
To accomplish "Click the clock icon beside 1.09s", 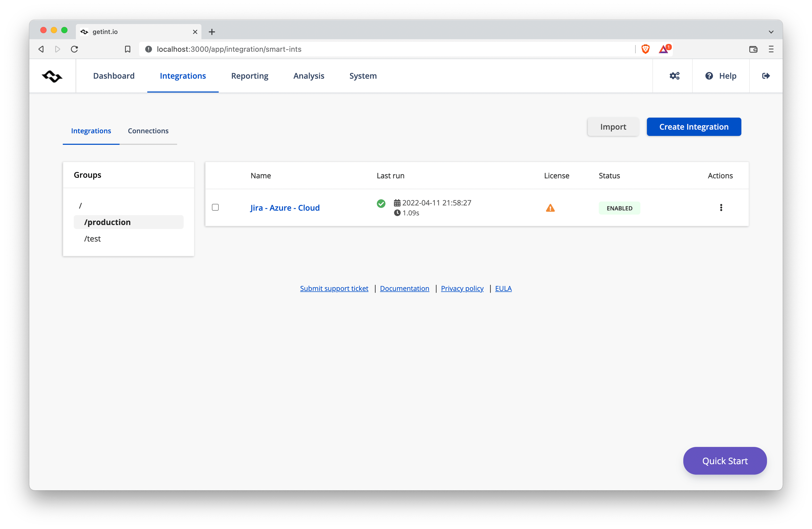I will coord(397,213).
